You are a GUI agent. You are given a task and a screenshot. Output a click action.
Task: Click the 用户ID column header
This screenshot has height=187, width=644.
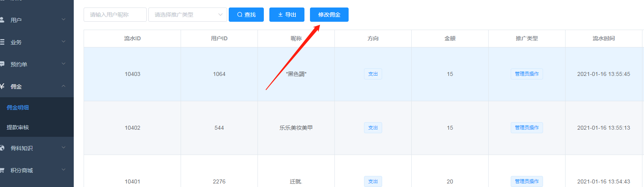click(219, 38)
